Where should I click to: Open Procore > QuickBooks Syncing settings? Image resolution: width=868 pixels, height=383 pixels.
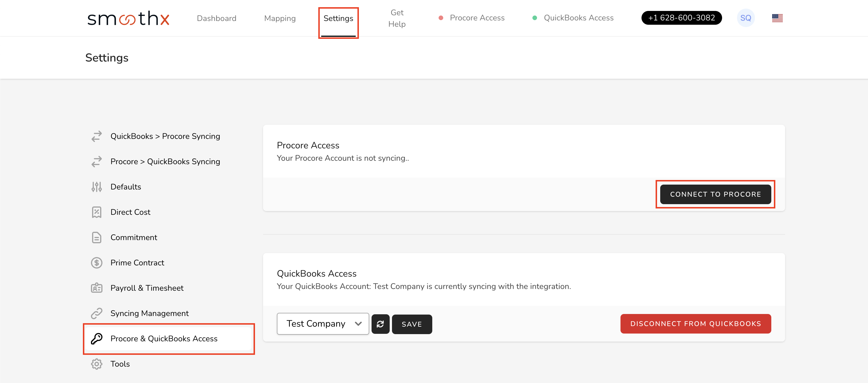(x=169, y=162)
